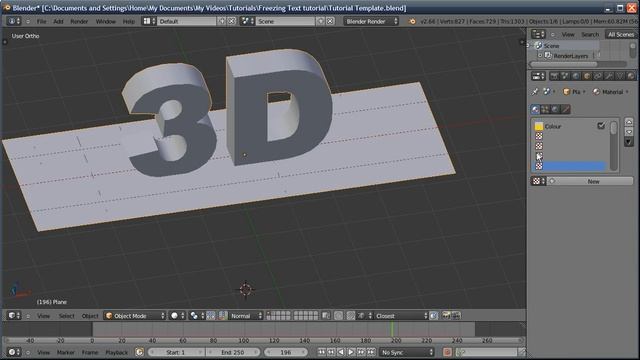This screenshot has height=360, width=640.
Task: Toggle proportional editing button
Action: (x=338, y=316)
